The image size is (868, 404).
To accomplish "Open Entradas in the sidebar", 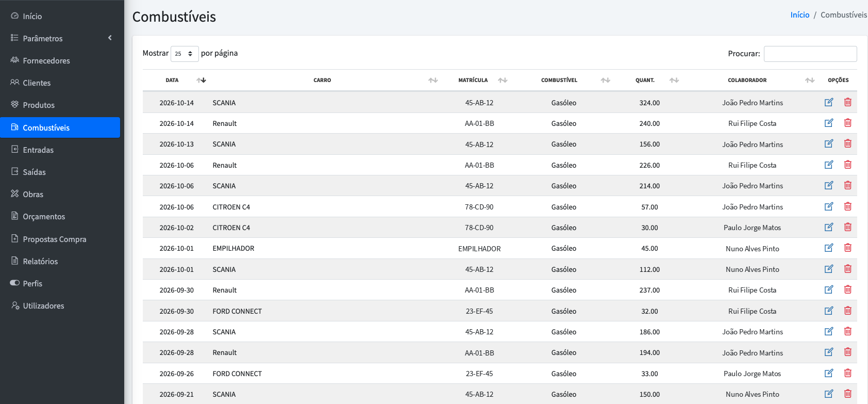I will (x=60, y=150).
